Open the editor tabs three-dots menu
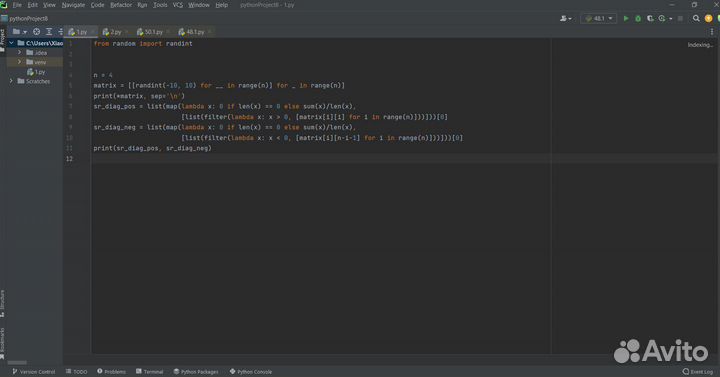The width and height of the screenshot is (720, 377). pos(712,32)
